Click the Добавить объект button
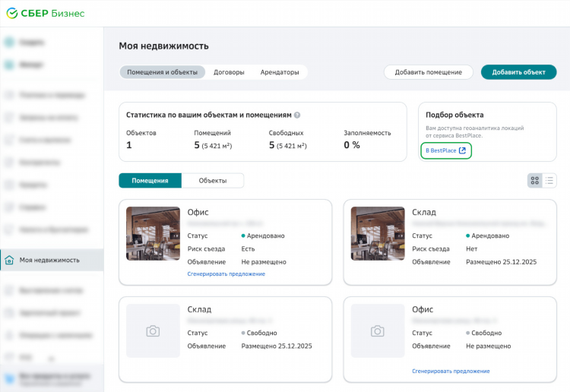The image size is (570, 392). (x=519, y=72)
